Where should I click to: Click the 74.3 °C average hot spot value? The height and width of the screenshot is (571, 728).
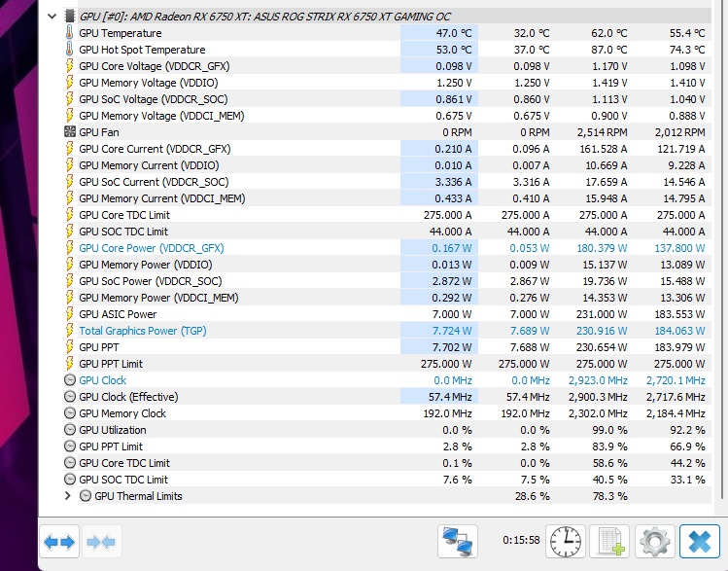pos(687,50)
